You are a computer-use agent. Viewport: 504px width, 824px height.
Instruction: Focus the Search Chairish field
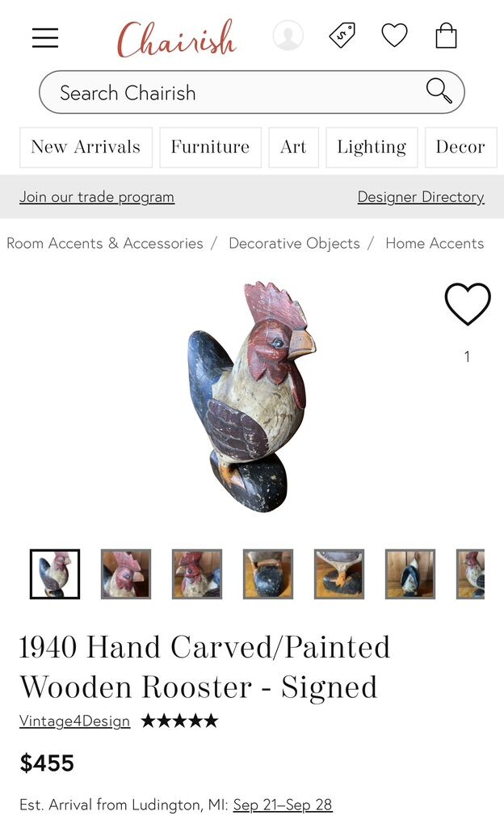coord(252,92)
